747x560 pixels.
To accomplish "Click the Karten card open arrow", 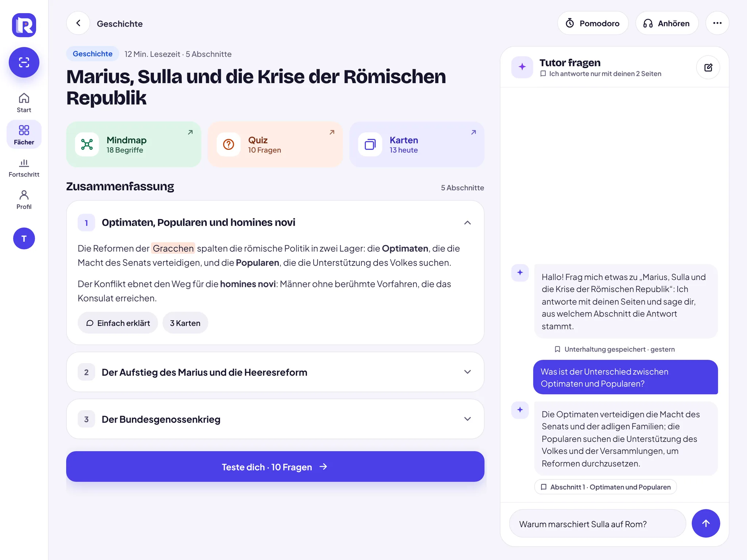I will [473, 132].
